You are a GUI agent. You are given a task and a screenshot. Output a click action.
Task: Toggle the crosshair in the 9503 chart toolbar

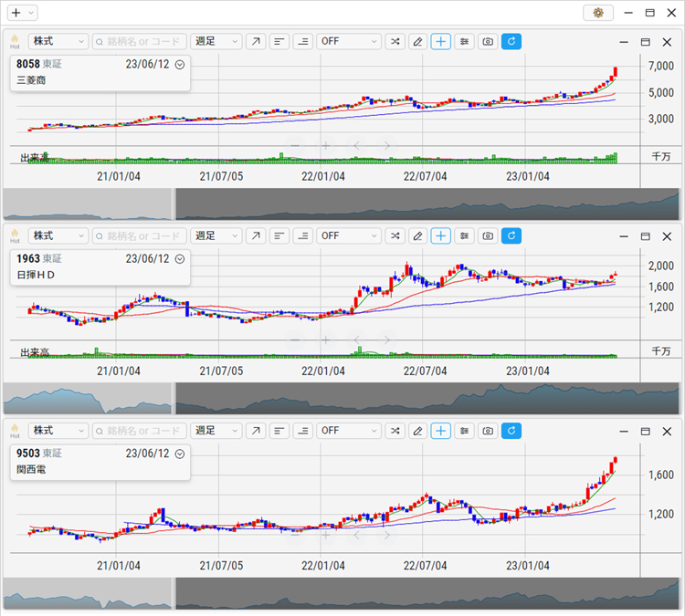(x=441, y=430)
